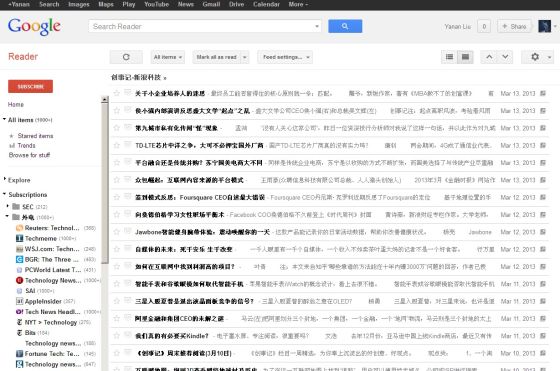Screen dimensions: 560x371
Task: Star the OLED article row
Action: pos(116,301)
